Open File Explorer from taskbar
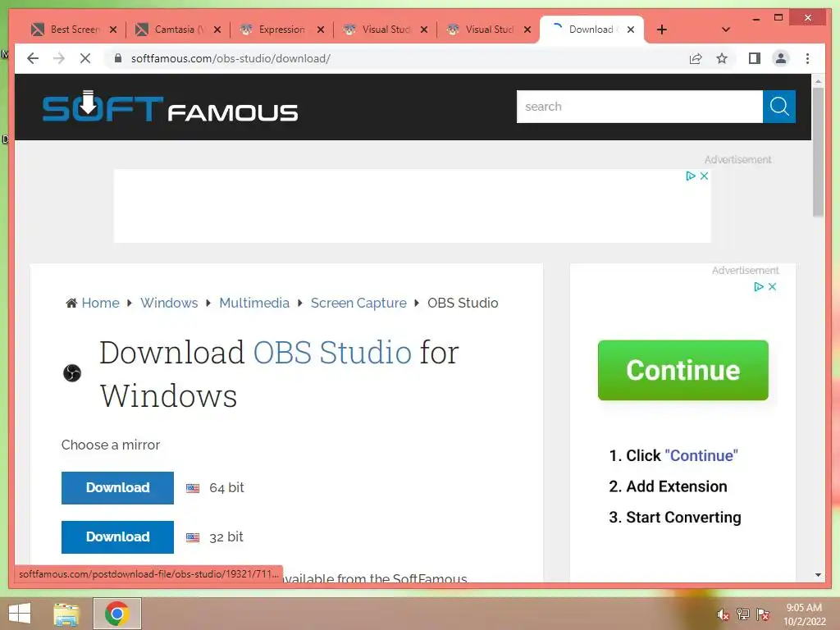 pos(66,614)
